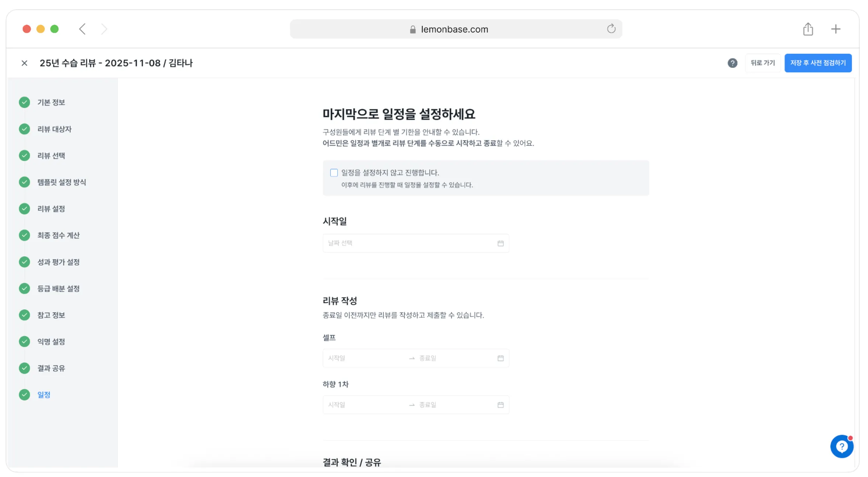Click the lemonbase.com address bar
Image resolution: width=868 pixels, height=477 pixels.
[x=456, y=29]
